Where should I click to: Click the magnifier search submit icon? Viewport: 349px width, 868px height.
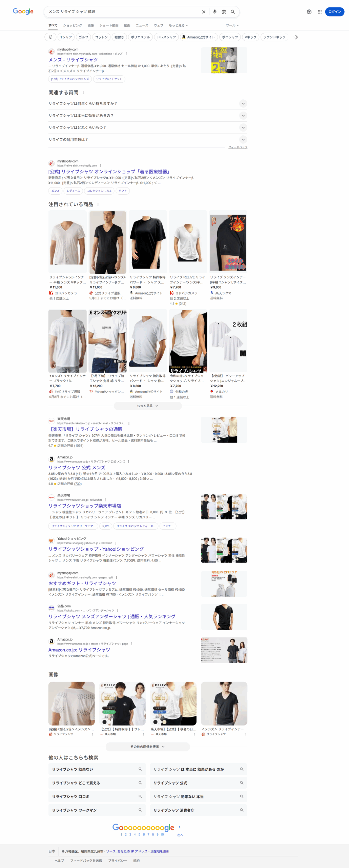233,12
